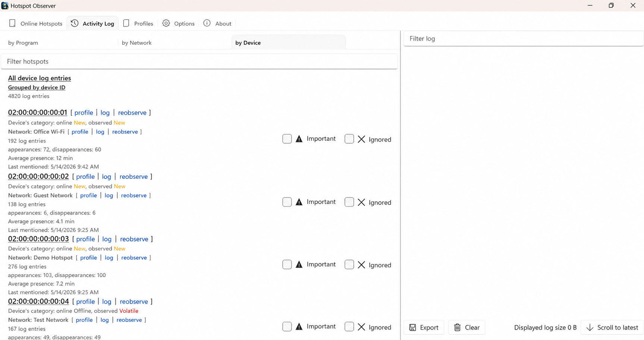The image size is (644, 340).
Task: Click the Filter hotspots input field
Action: click(199, 62)
